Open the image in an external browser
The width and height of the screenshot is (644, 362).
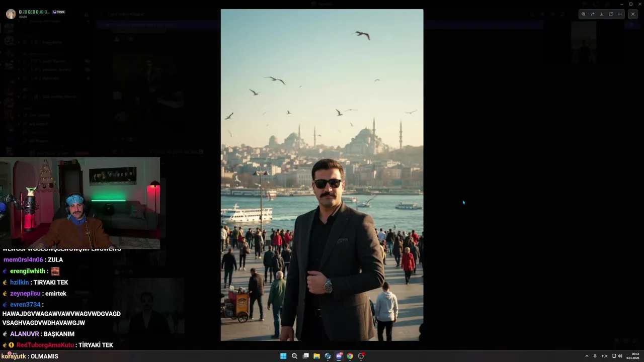pyautogui.click(x=611, y=14)
